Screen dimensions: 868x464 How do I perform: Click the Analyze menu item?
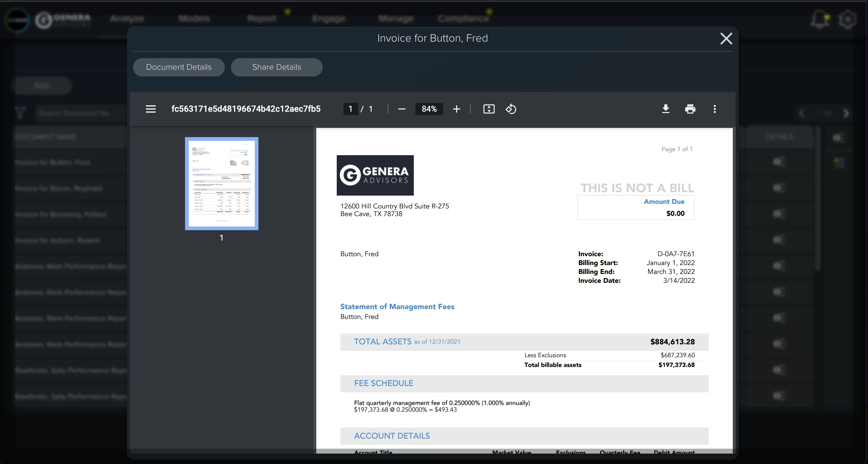coord(127,19)
